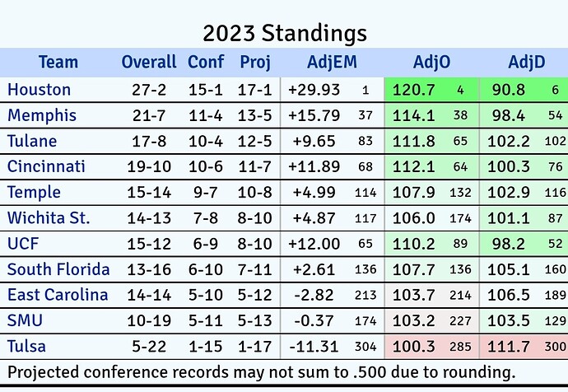The height and width of the screenshot is (392, 568).
Task: Click the Tulane team link
Action: pos(34,141)
